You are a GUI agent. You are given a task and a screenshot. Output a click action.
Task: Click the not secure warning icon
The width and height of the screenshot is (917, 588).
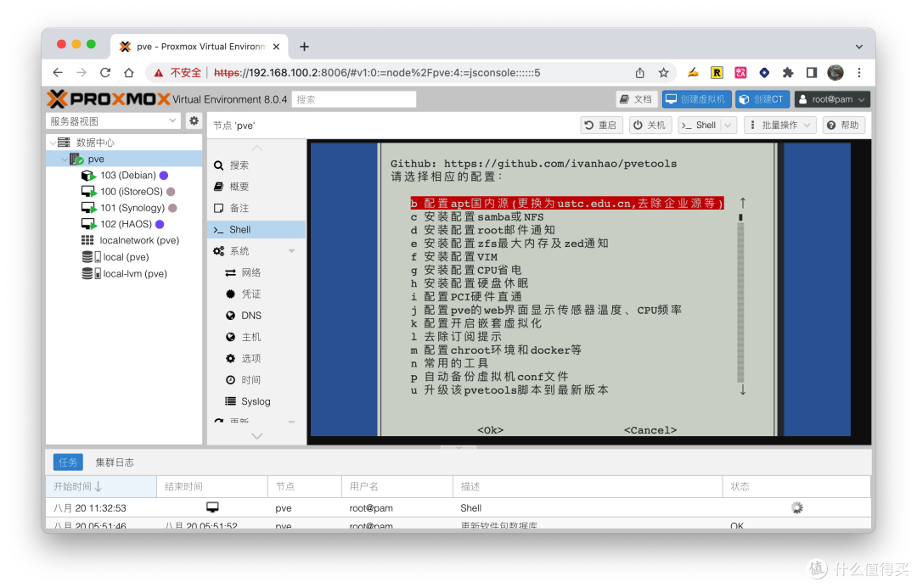point(159,73)
